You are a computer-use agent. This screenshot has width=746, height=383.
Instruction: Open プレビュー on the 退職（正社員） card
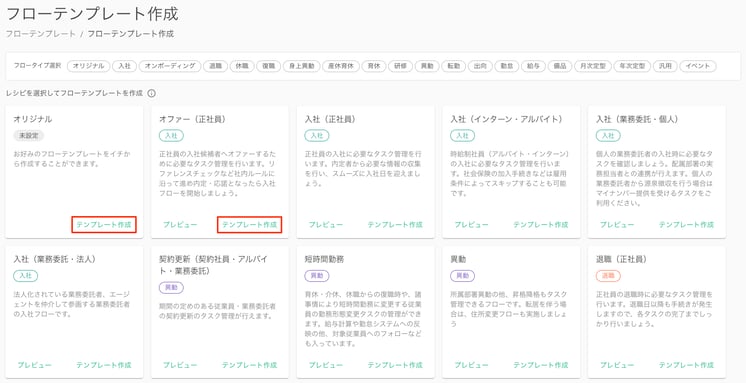(x=617, y=365)
